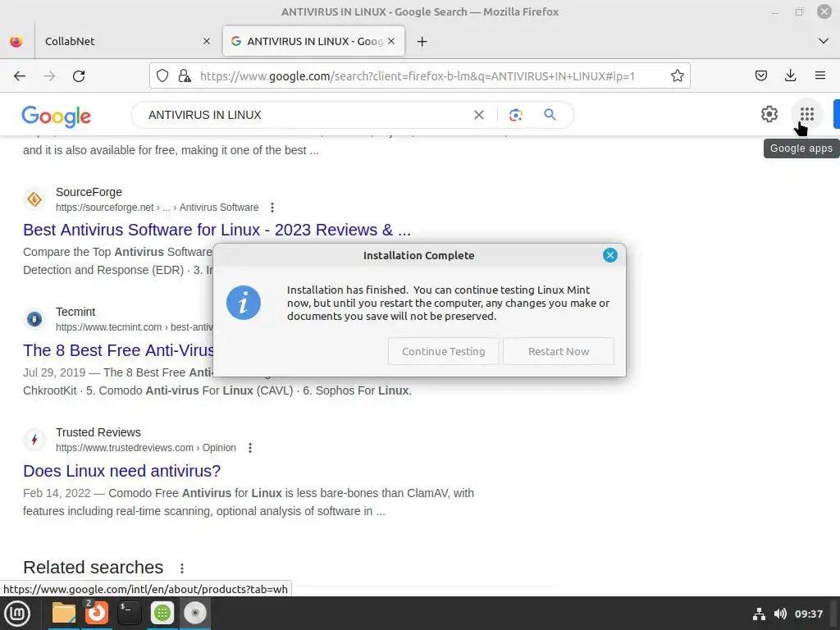Click the magnifier search button

(550, 115)
